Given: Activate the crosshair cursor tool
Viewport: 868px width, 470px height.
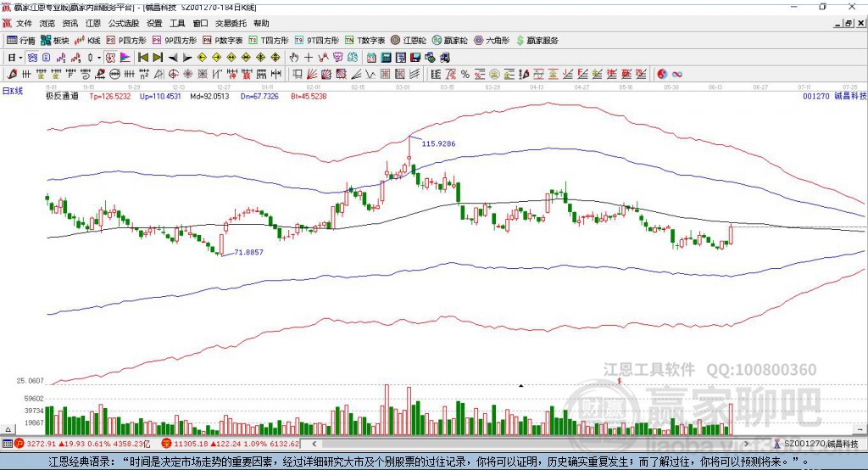Looking at the screenshot, I should click(x=309, y=58).
